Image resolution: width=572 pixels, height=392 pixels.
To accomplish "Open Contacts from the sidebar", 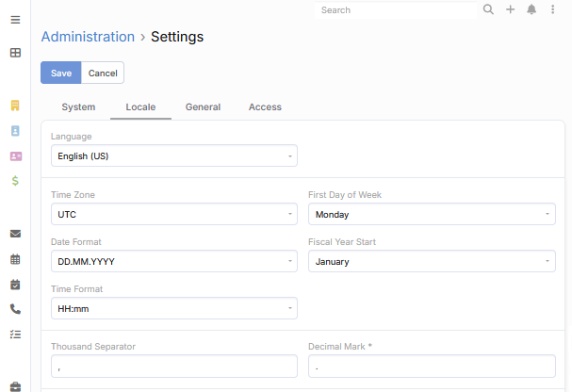I will 15,130.
